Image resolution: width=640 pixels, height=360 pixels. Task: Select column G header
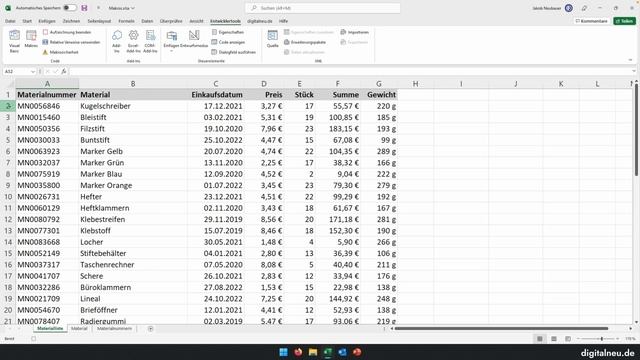click(x=379, y=84)
